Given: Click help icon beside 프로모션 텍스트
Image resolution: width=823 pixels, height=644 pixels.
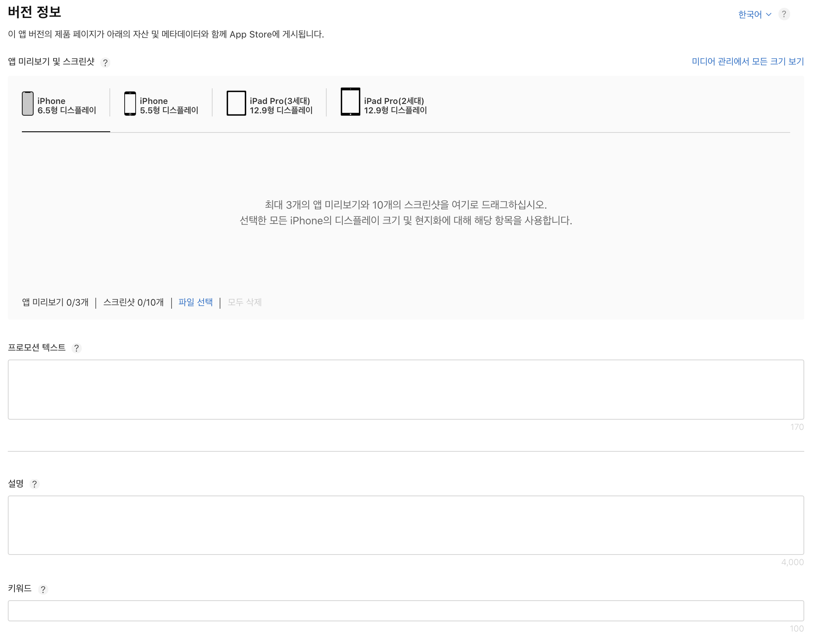Looking at the screenshot, I should 77,348.
